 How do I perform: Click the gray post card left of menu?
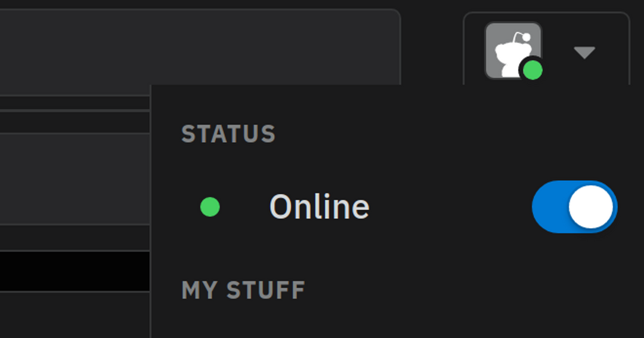pos(75,179)
